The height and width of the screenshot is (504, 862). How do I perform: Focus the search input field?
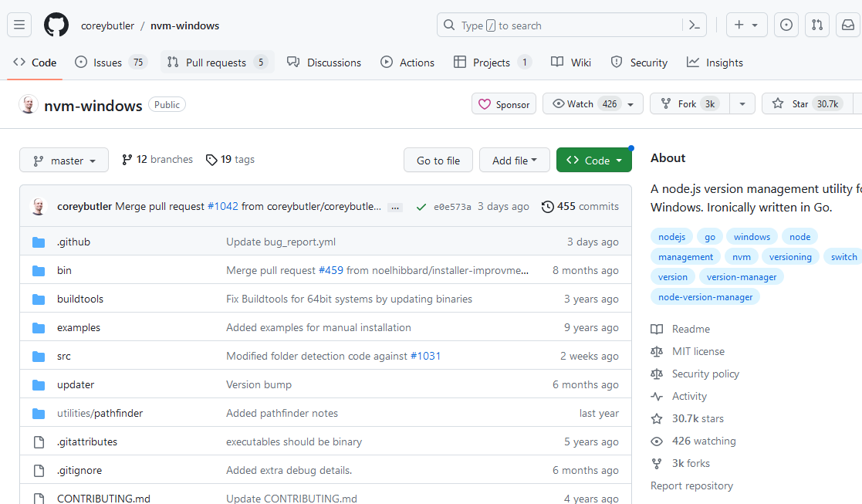pos(561,25)
